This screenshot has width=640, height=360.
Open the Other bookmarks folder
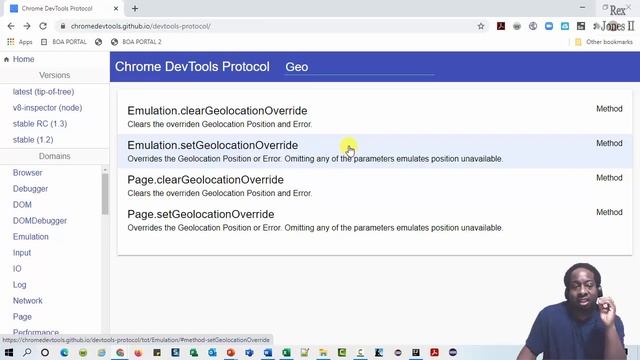(x=604, y=42)
